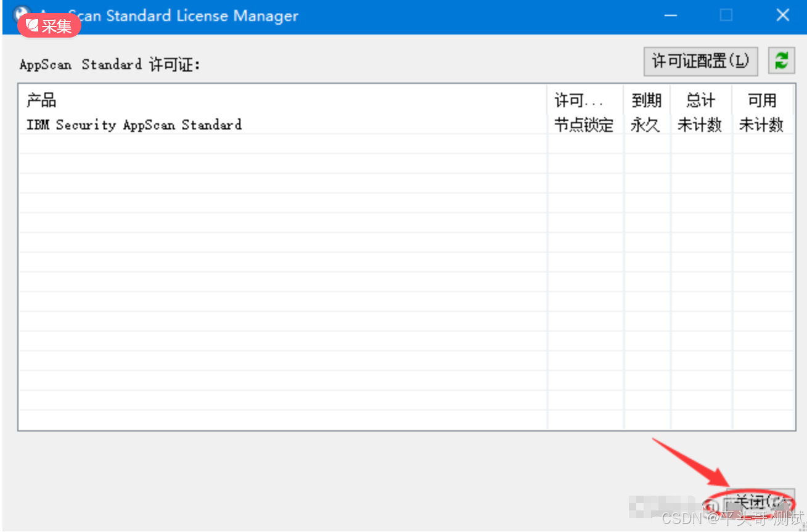Click the 未计数 value under 总计
Viewport: 807px width, 532px height.
pos(700,125)
